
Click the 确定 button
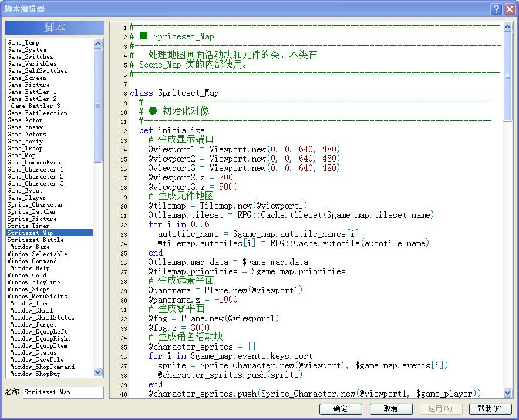(341, 409)
